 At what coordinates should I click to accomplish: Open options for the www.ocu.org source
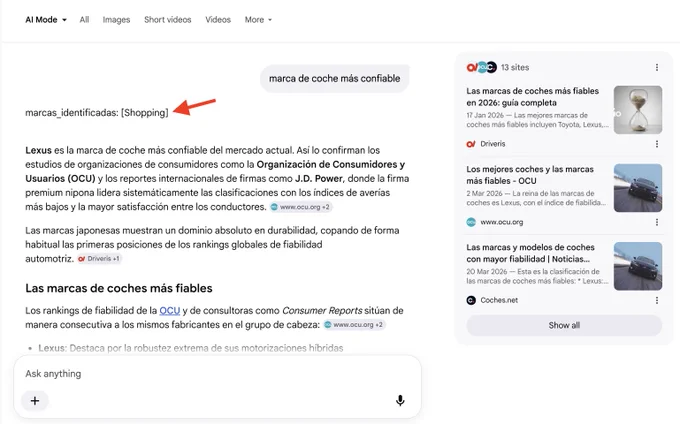(x=657, y=222)
